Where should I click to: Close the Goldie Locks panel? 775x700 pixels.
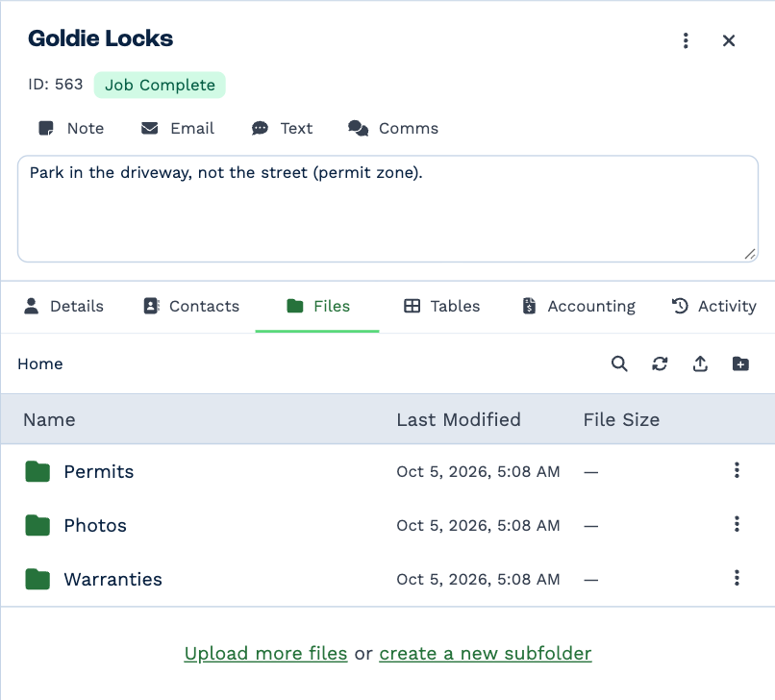pyautogui.click(x=729, y=40)
